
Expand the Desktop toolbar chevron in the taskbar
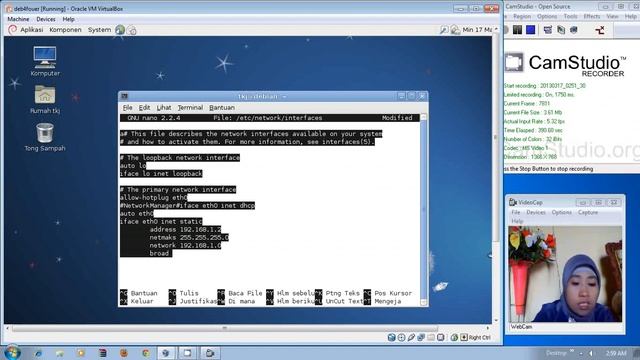(x=571, y=351)
